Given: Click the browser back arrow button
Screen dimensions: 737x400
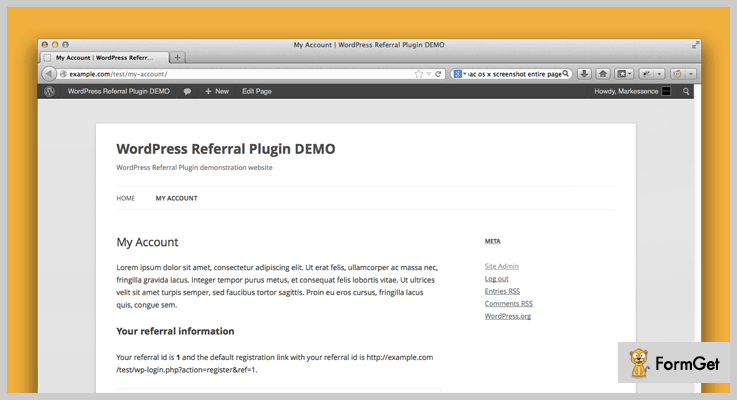Looking at the screenshot, I should click(49, 74).
